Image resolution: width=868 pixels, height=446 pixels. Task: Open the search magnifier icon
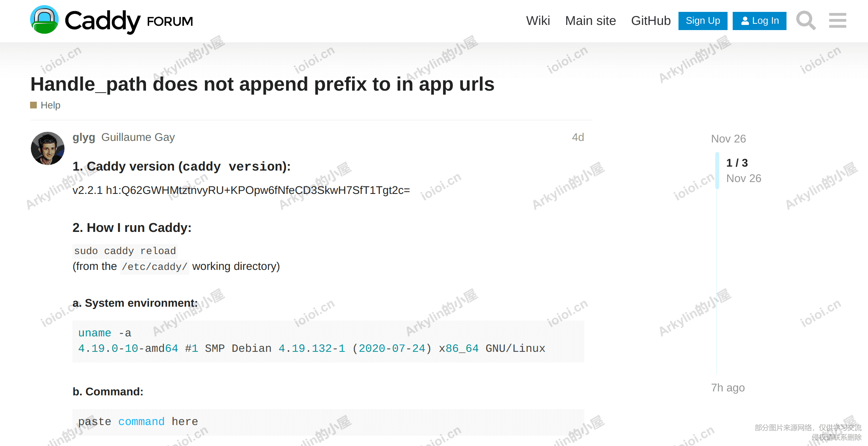806,21
